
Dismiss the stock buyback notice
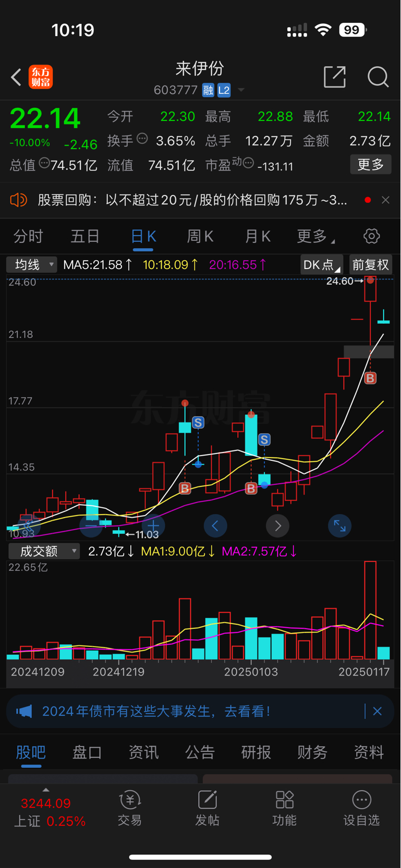coord(385,200)
